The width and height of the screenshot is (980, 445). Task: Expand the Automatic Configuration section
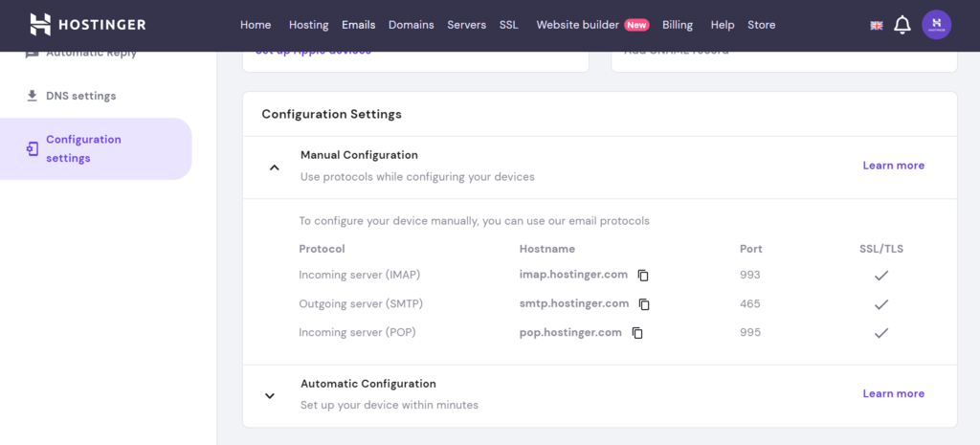coord(270,395)
